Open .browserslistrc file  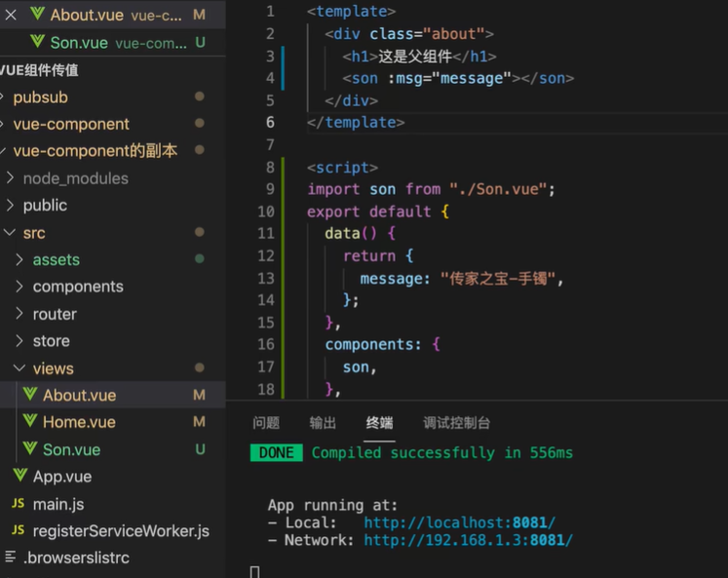pos(76,558)
